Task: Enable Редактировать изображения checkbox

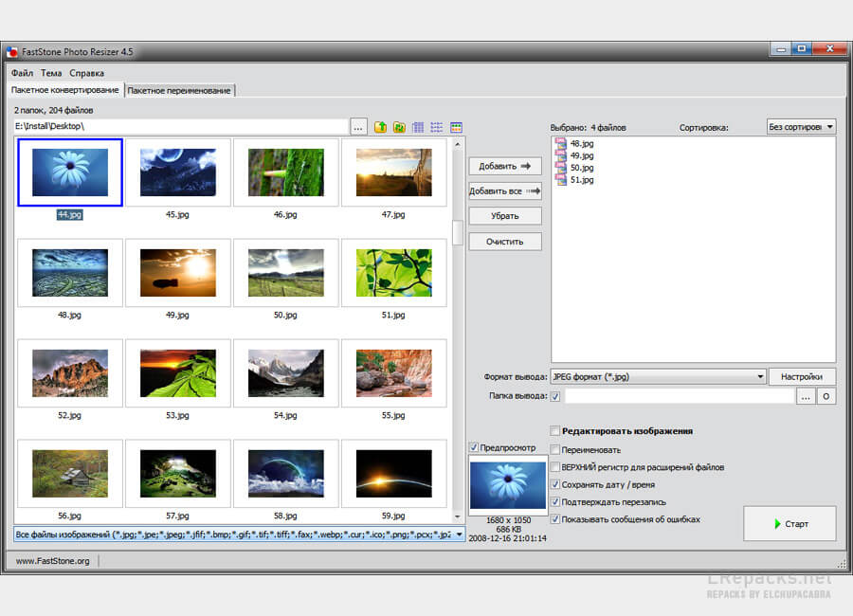Action: 555,431
